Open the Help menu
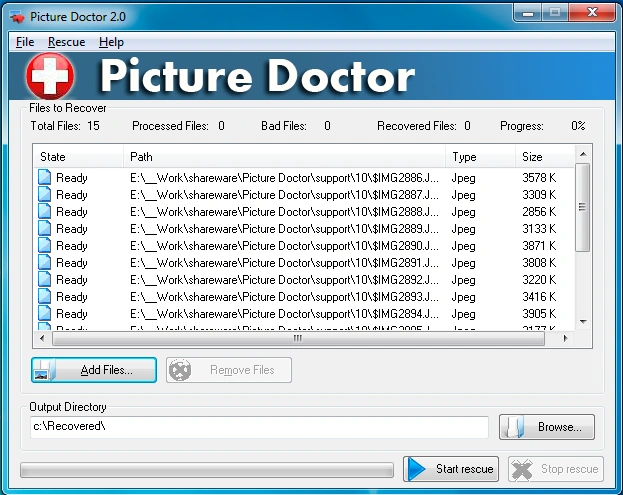Screen dimensions: 623x495 [x=111, y=42]
